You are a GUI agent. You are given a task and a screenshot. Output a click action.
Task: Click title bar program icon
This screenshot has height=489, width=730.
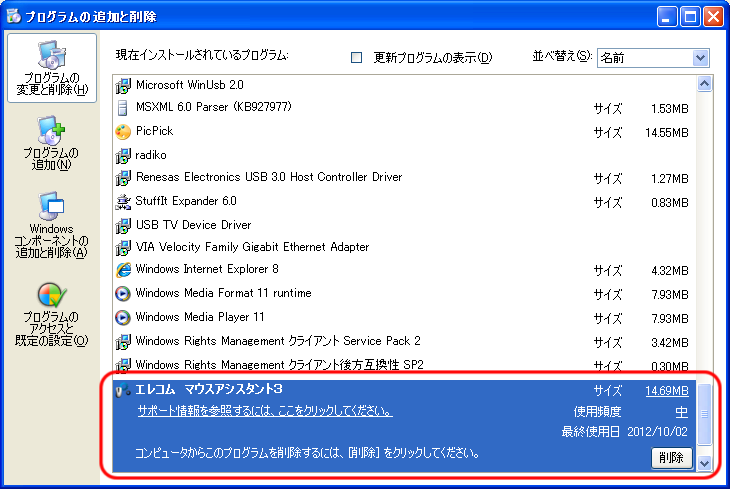pos(14,16)
